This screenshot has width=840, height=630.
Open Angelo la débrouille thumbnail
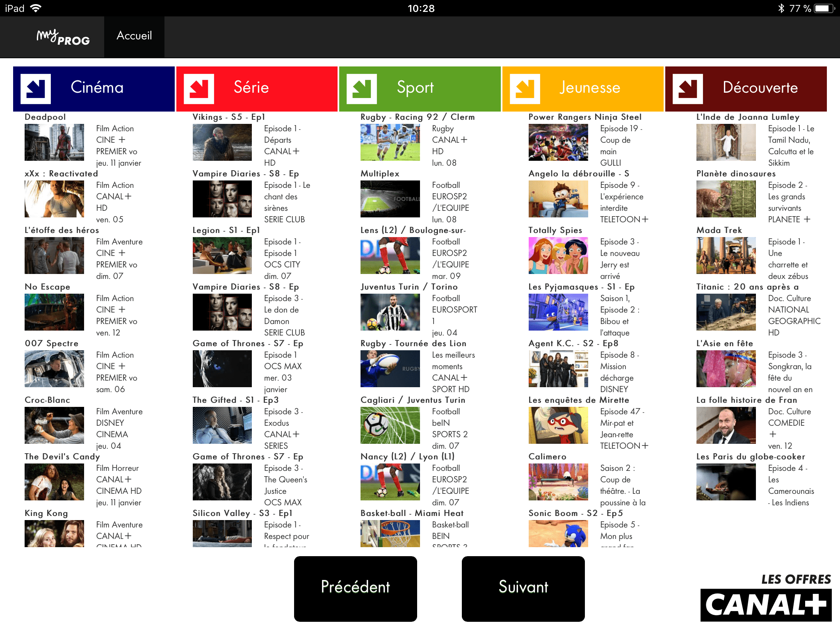point(558,199)
